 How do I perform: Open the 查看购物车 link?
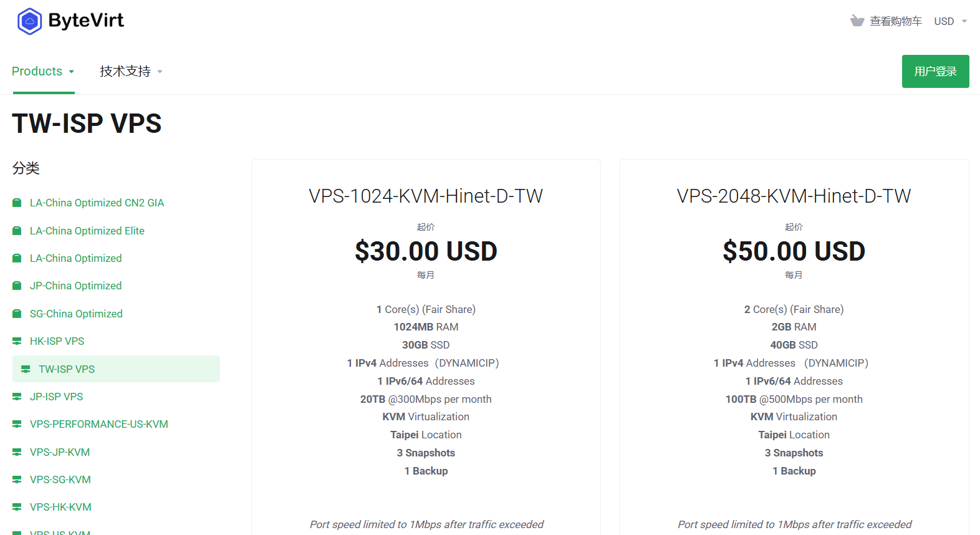pos(896,21)
